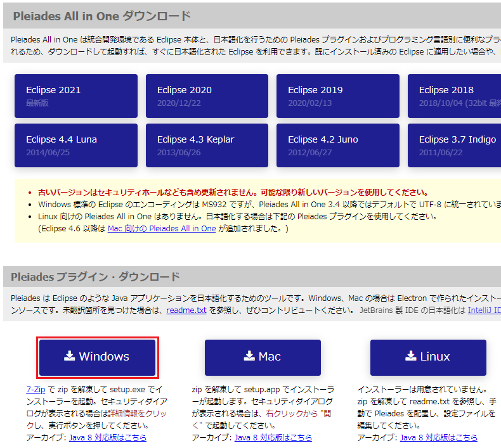Image resolution: width=501 pixels, height=448 pixels.
Task: Open Java 8 archive link under Linux
Action: pos(439,437)
